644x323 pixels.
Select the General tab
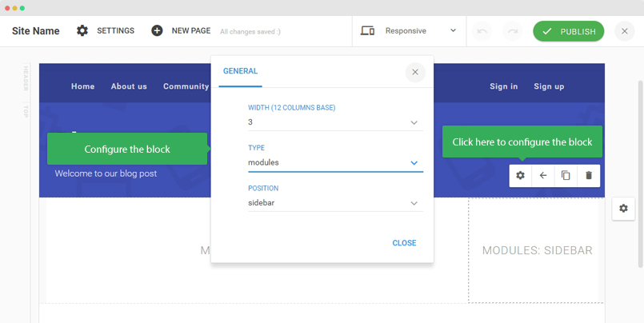point(240,71)
